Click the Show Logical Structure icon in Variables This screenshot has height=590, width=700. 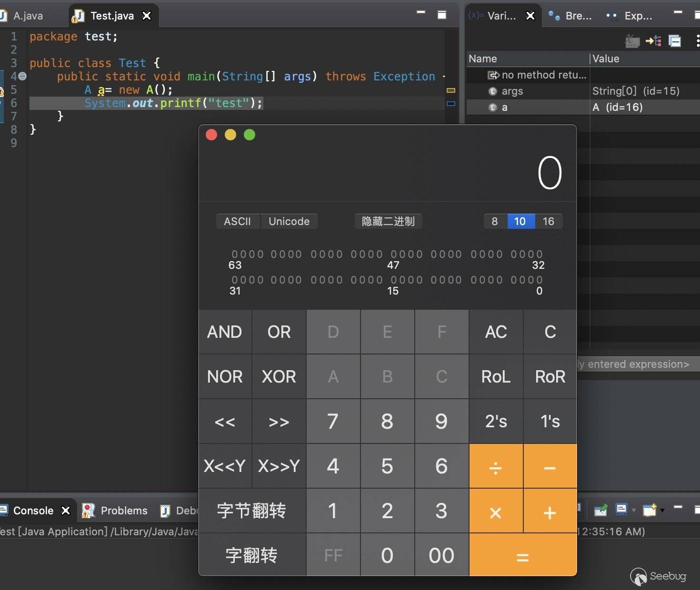(x=653, y=41)
